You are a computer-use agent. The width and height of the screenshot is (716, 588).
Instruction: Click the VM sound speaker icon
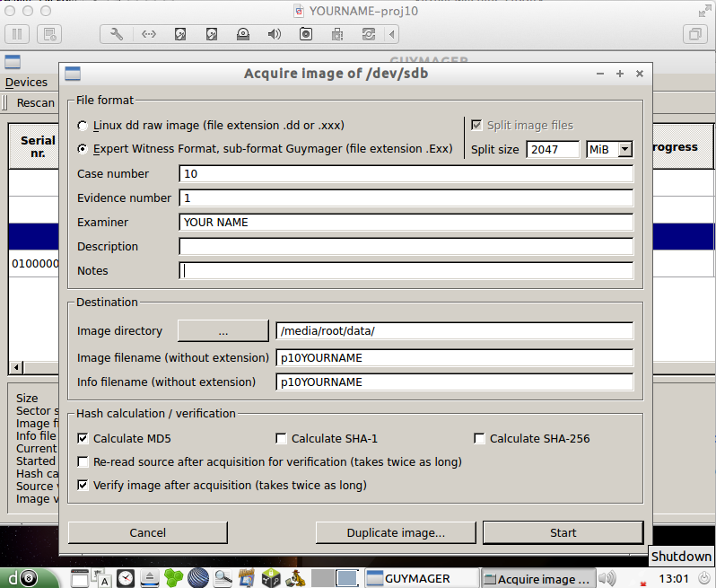274,34
